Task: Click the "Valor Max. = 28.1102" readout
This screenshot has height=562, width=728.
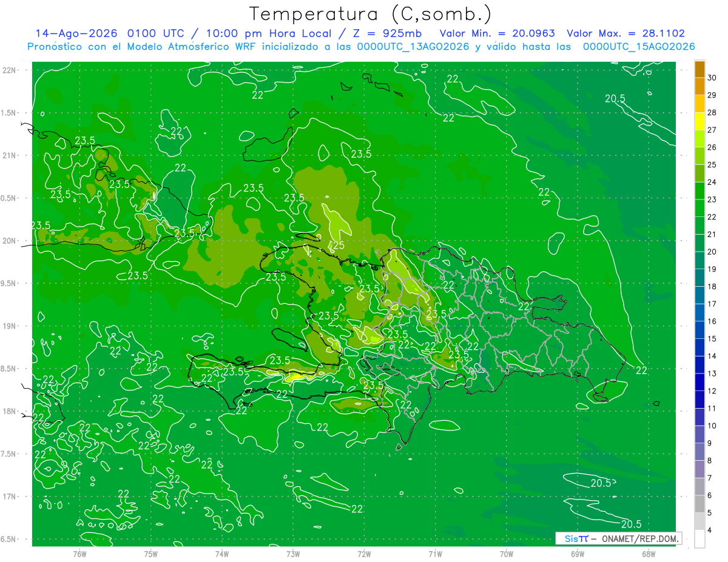Action: (626, 33)
